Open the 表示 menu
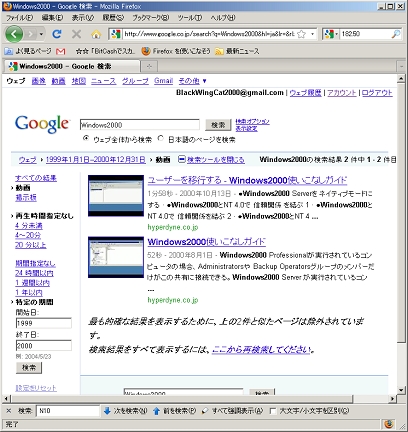Screen dimensions: 408x432 (83, 17)
